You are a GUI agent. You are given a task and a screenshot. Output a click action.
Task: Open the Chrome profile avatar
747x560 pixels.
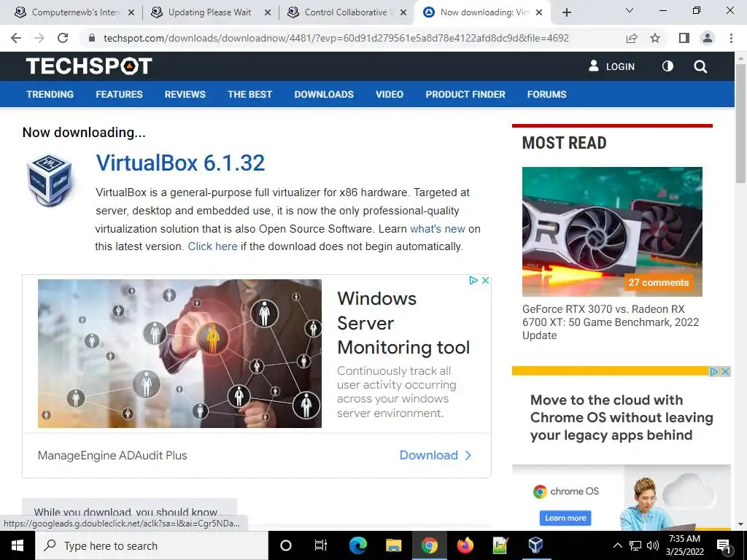pos(708,38)
